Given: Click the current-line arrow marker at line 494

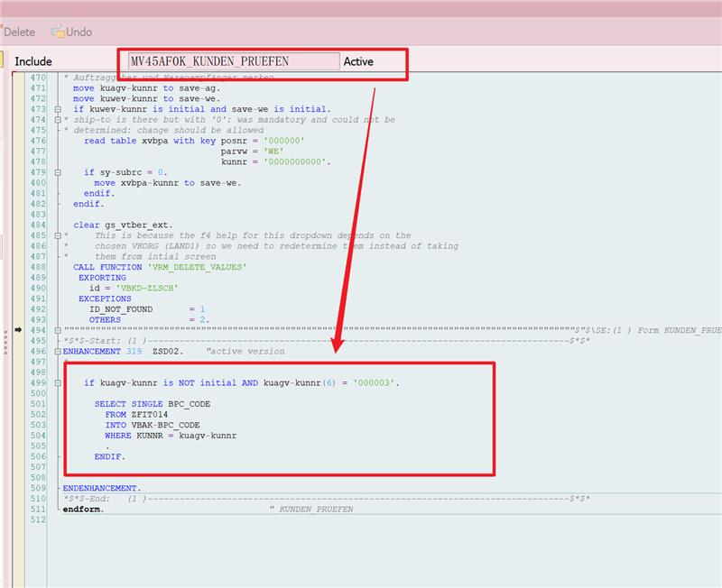Looking at the screenshot, I should click(x=19, y=330).
